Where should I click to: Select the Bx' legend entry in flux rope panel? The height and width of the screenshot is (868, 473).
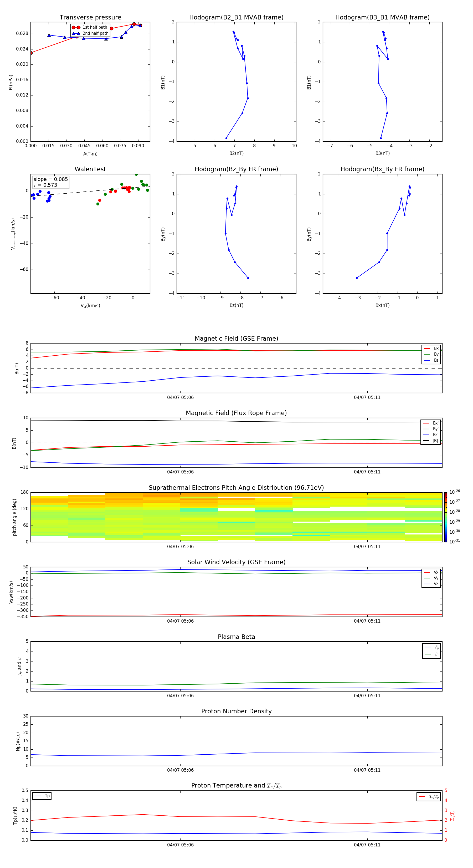[431, 423]
